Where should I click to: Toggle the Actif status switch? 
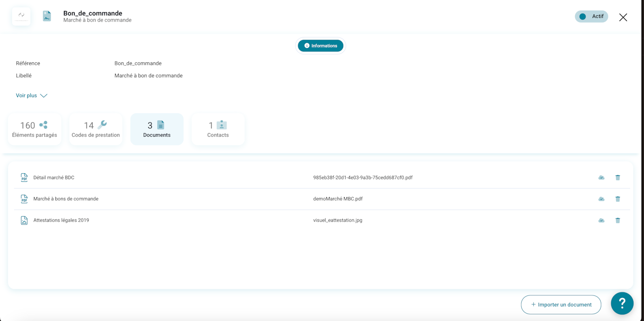591,17
